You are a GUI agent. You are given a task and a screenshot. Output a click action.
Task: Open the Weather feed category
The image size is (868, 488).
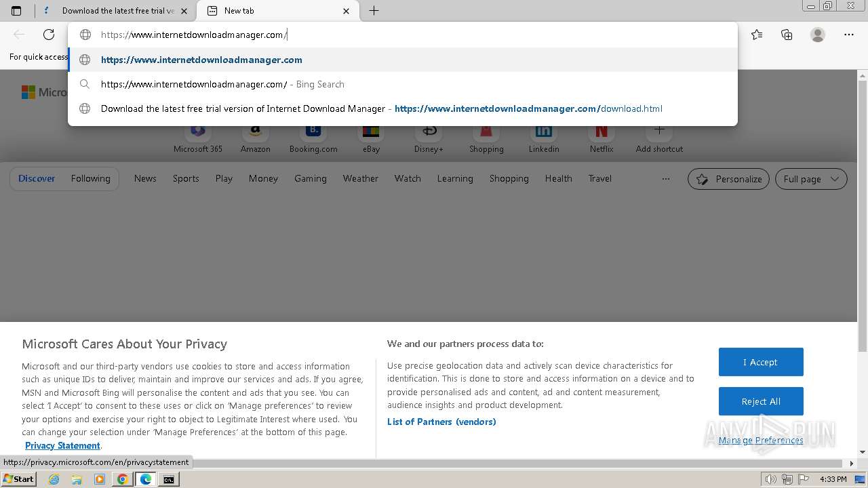(x=360, y=179)
